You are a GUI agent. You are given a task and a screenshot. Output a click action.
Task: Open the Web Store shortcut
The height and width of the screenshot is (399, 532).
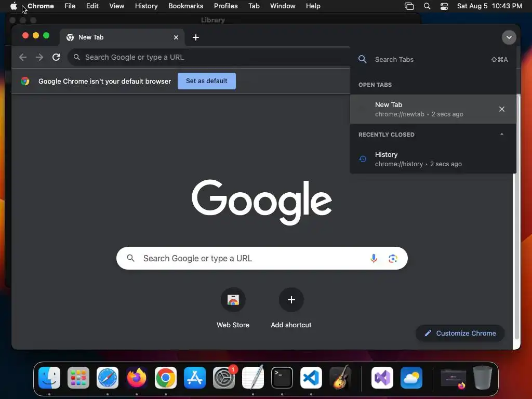pyautogui.click(x=233, y=308)
